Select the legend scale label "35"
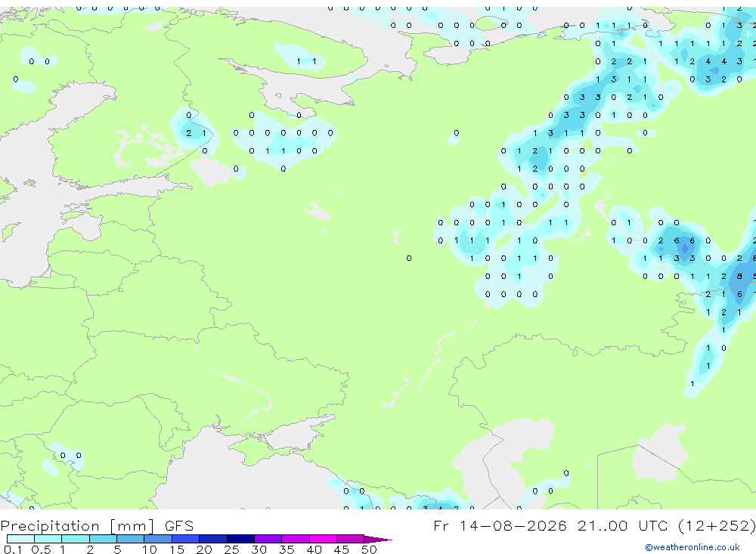Image resolution: width=756 pixels, height=554 pixels. click(287, 549)
